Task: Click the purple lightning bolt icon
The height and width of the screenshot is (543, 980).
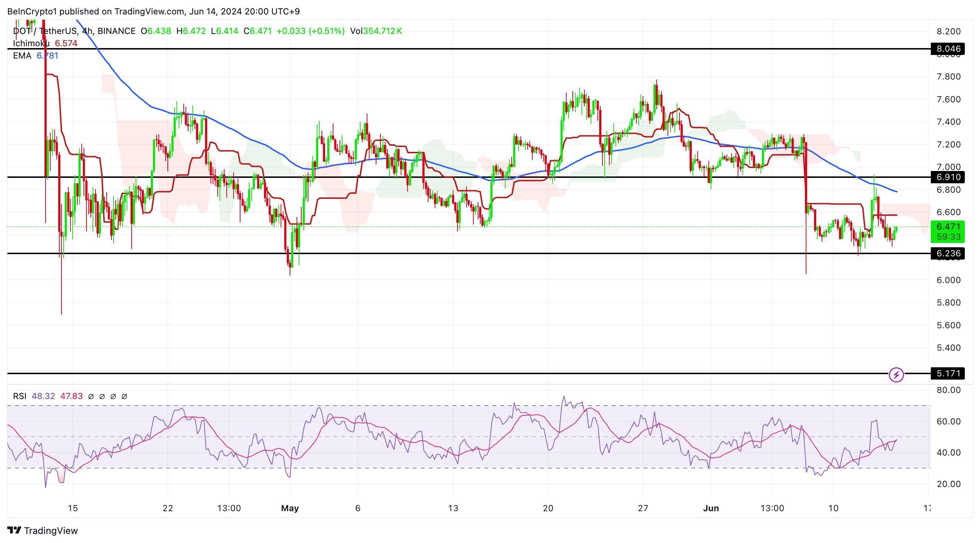Action: point(896,375)
